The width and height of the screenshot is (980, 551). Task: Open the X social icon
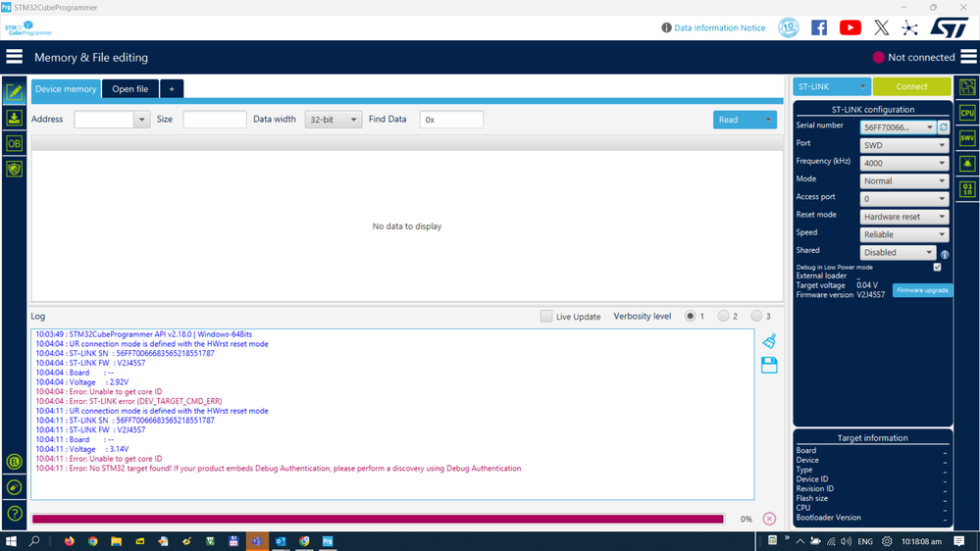(881, 27)
